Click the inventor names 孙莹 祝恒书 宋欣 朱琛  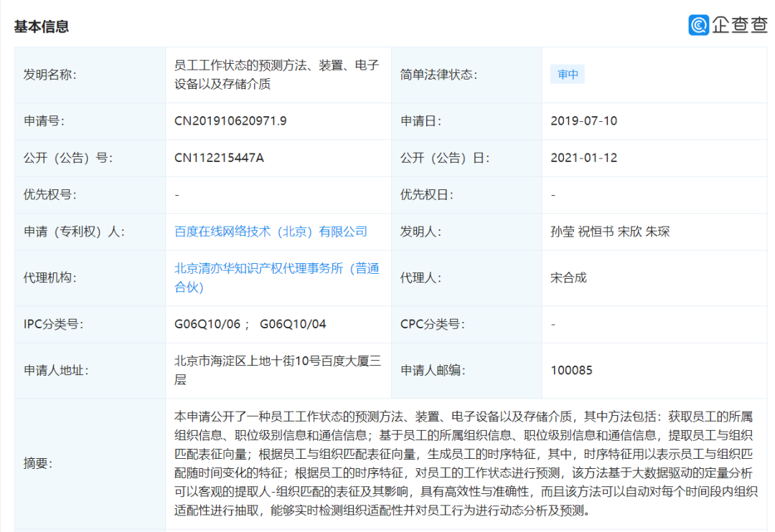click(x=609, y=232)
